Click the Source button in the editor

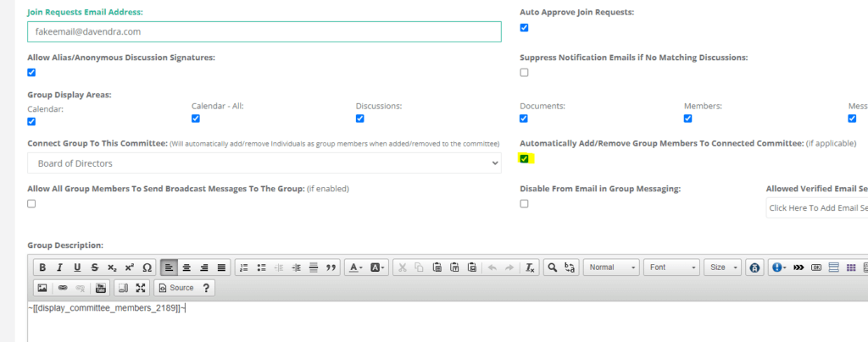175,288
